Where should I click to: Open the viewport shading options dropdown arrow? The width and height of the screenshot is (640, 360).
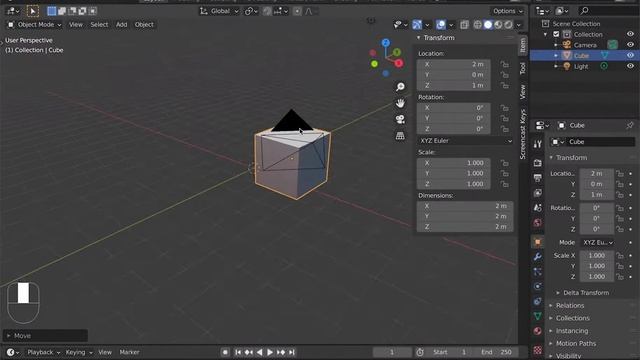coord(519,25)
